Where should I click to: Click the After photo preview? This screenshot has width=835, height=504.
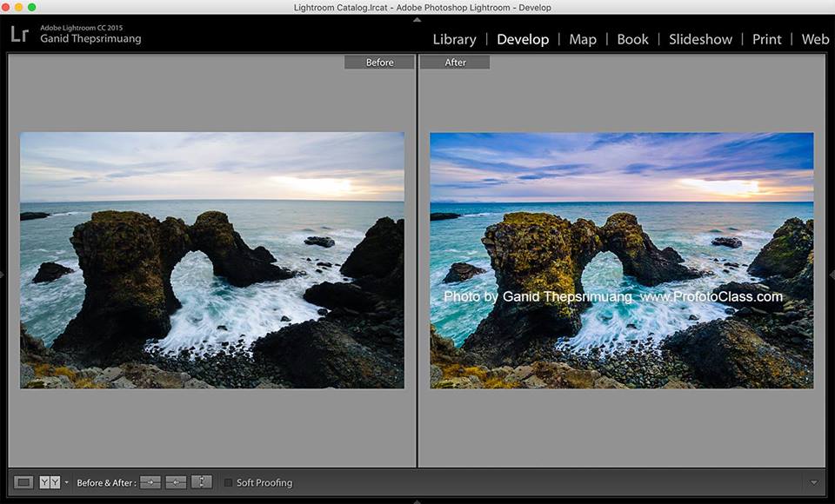coord(621,260)
